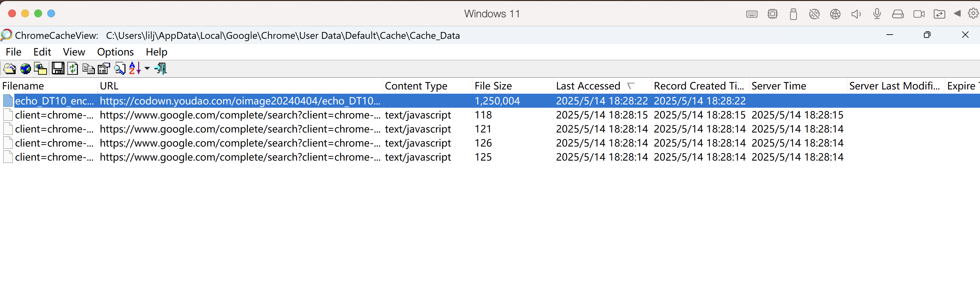Click the ChromeCacheView title bar app icon

pyautogui.click(x=7, y=35)
